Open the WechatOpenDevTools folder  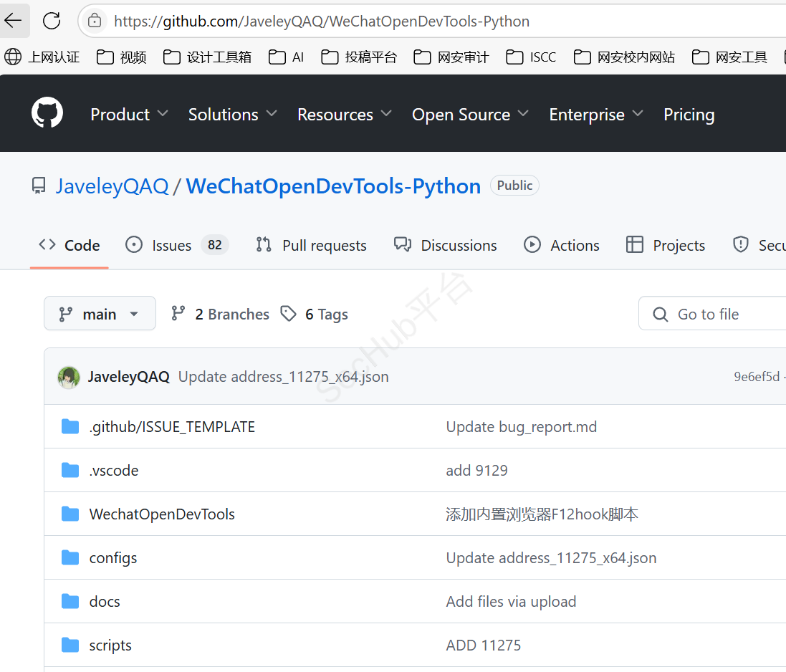pyautogui.click(x=162, y=514)
